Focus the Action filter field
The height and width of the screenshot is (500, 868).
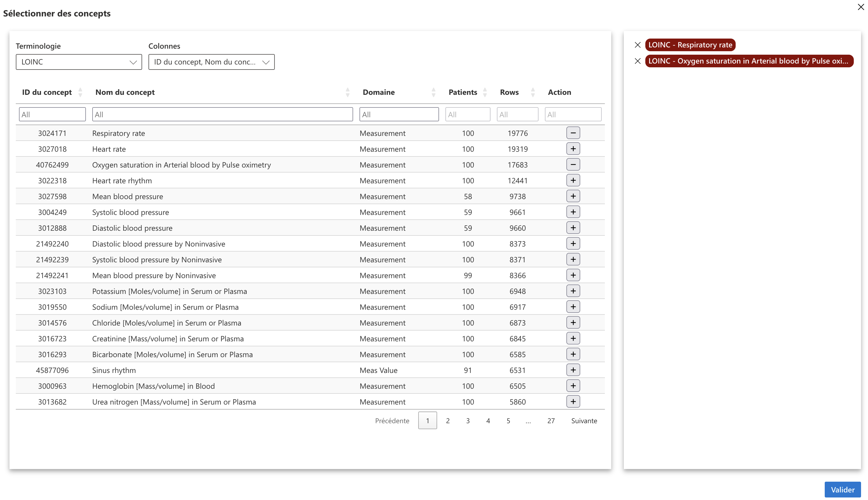coord(573,114)
